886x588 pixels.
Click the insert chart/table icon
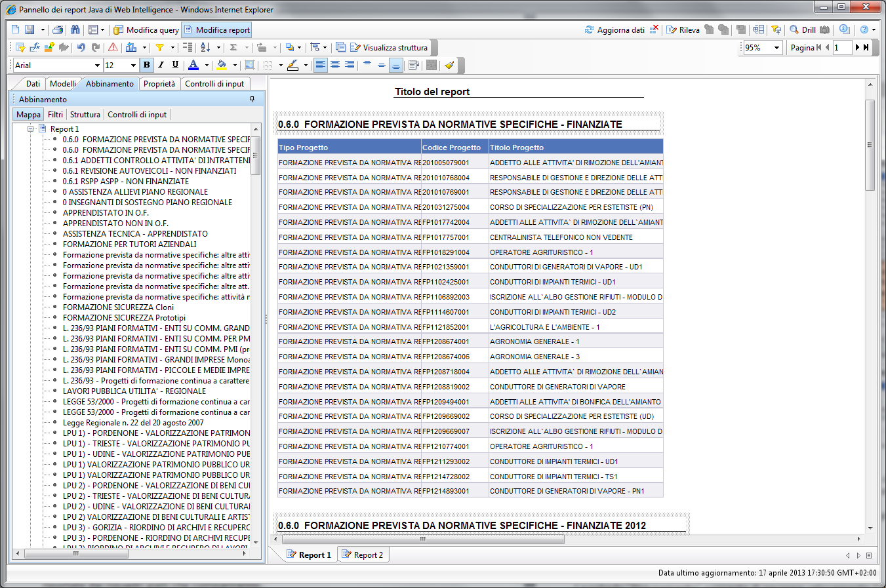click(x=131, y=47)
